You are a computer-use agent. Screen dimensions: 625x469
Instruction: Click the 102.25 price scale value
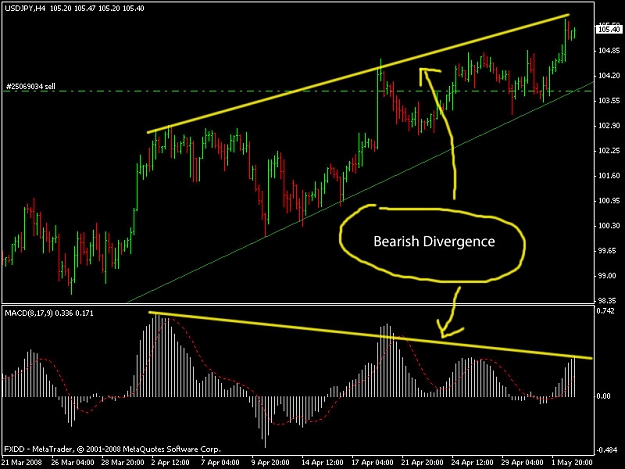(x=609, y=151)
